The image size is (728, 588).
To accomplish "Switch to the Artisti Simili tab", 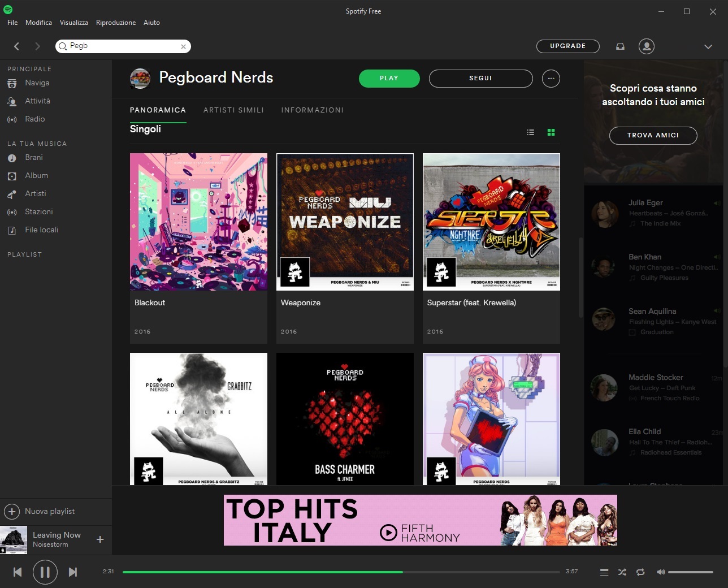I will pyautogui.click(x=233, y=110).
